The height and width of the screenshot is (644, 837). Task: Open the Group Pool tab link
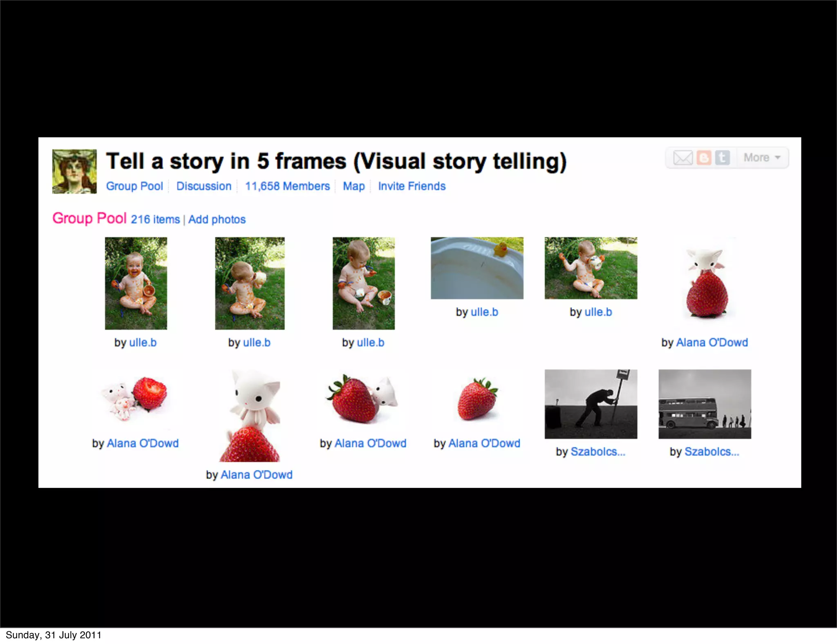coord(134,186)
